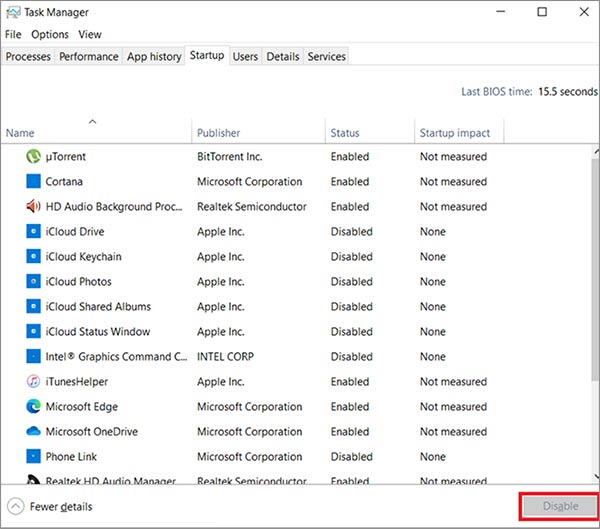Click the µTorrent app icon

(x=33, y=156)
